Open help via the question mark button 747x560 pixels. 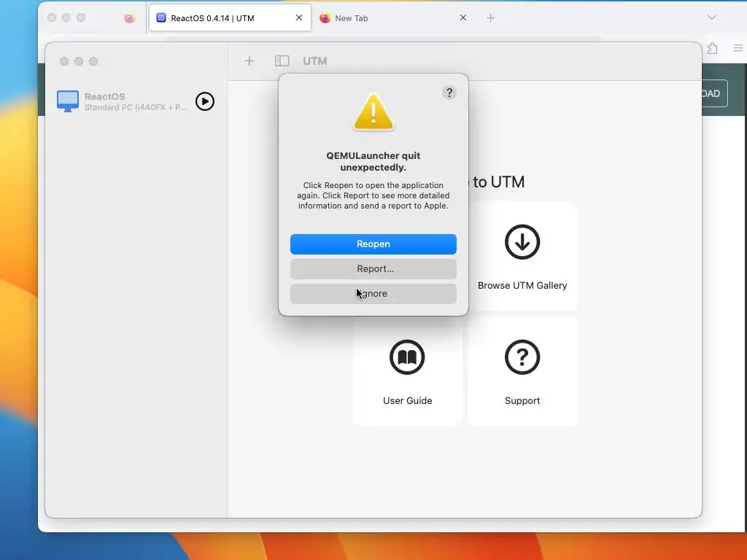(x=449, y=93)
